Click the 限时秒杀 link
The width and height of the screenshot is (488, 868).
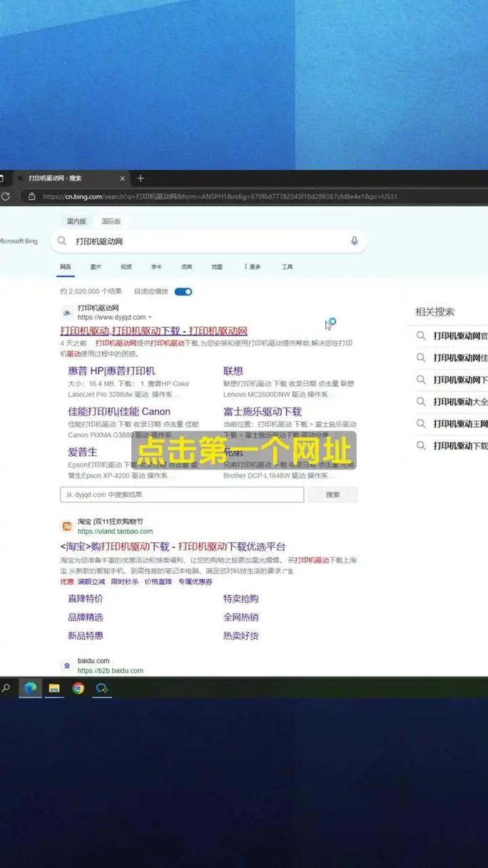125,582
